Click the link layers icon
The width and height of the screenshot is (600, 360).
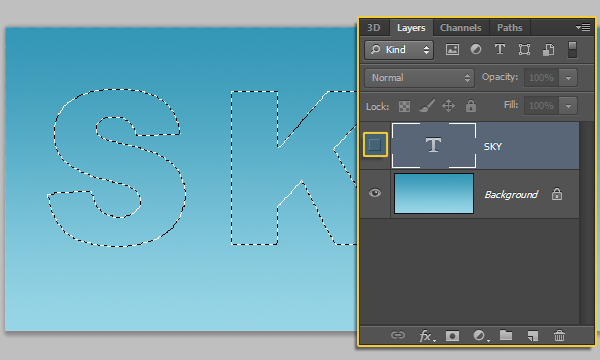coord(398,336)
